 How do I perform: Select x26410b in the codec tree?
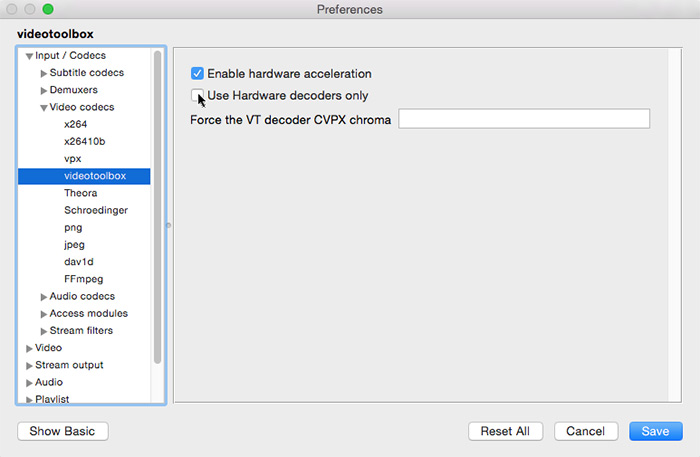click(84, 141)
